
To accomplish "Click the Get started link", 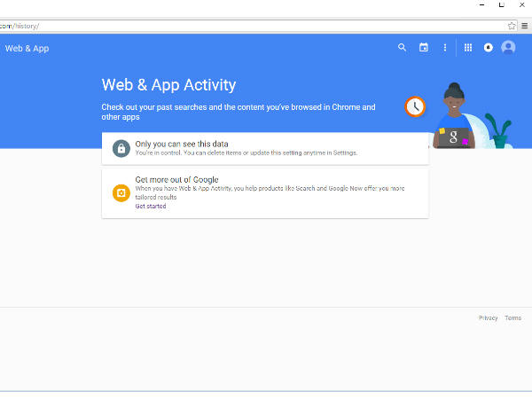I will coord(150,207).
